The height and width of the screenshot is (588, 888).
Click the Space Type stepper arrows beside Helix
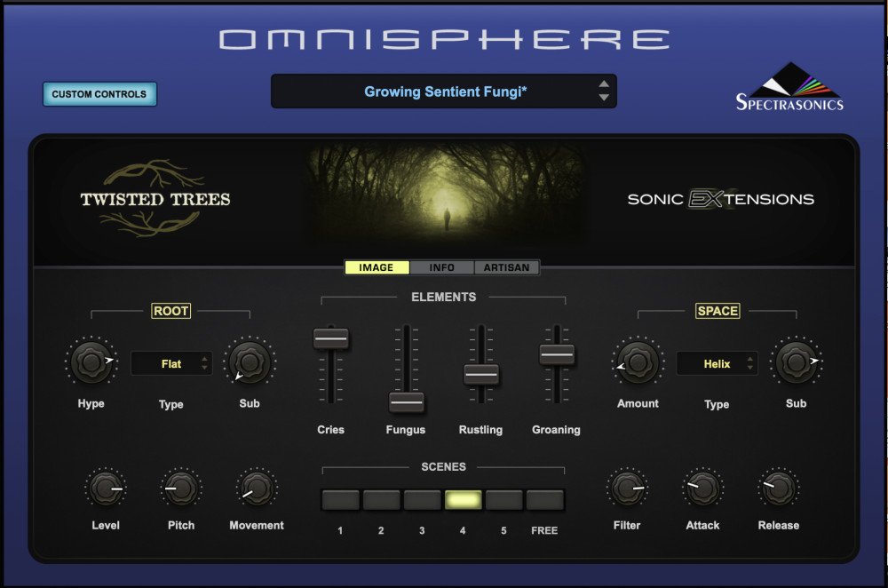pyautogui.click(x=749, y=363)
